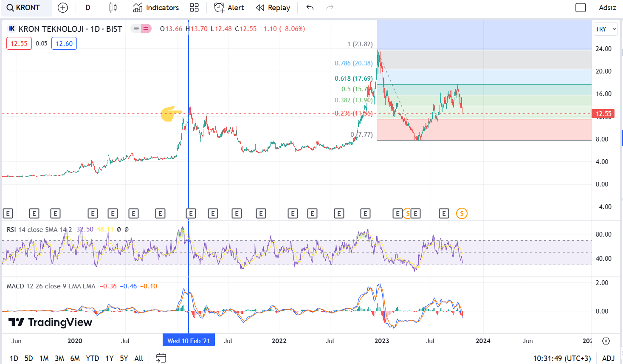Screen dimensions: 623x364
Task: Set range to 3M
Action: [59, 358]
